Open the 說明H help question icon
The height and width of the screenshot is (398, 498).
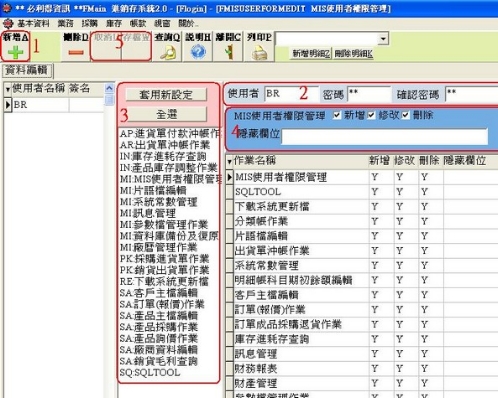tap(198, 52)
